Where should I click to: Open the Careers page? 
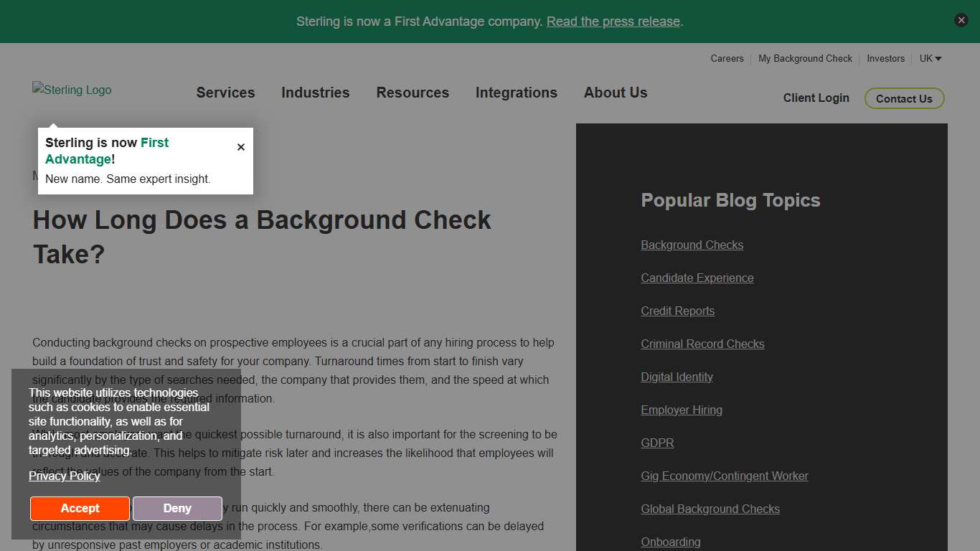coord(727,58)
